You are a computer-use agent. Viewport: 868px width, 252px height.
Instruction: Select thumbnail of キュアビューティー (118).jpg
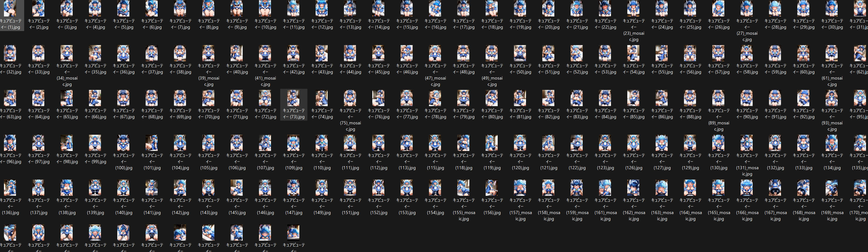click(463, 143)
